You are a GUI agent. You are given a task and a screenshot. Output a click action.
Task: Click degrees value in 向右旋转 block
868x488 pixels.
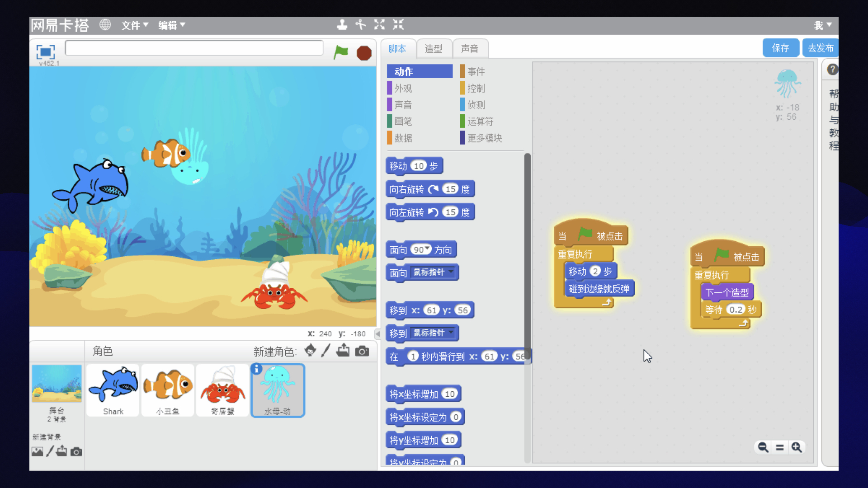450,189
